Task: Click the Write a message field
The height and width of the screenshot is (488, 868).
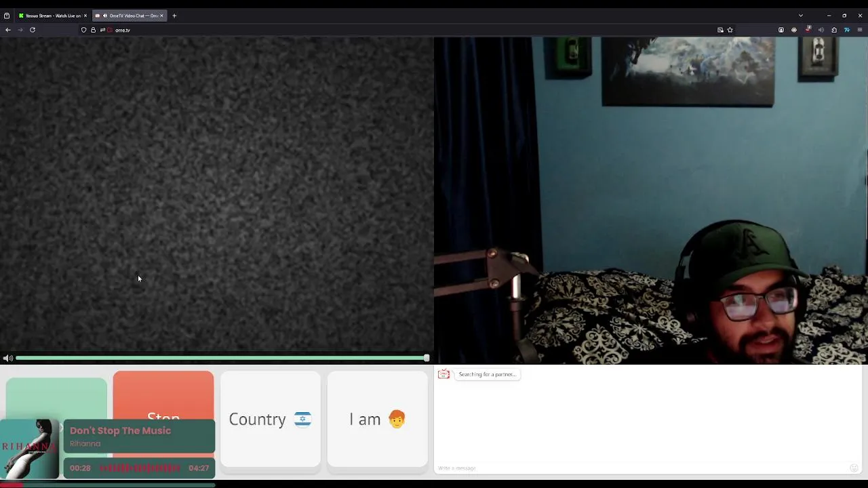Action: (641, 468)
